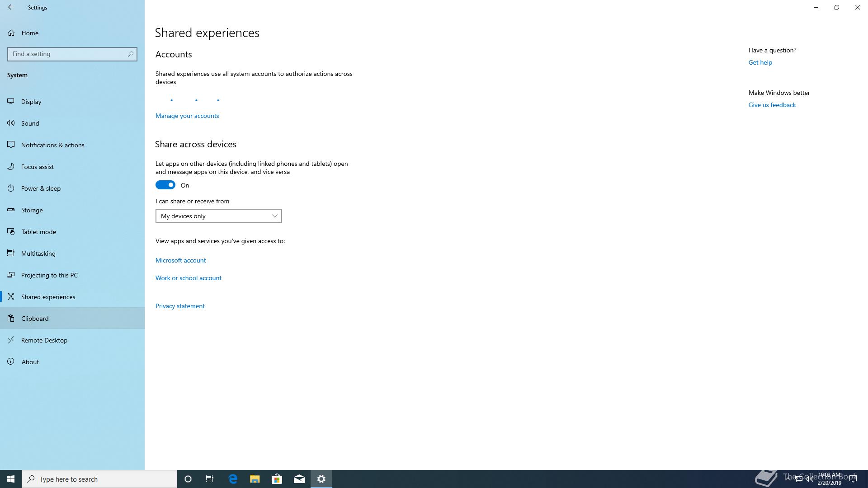Viewport: 868px width, 488px height.
Task: Open Notifications & actions page
Action: (x=72, y=145)
